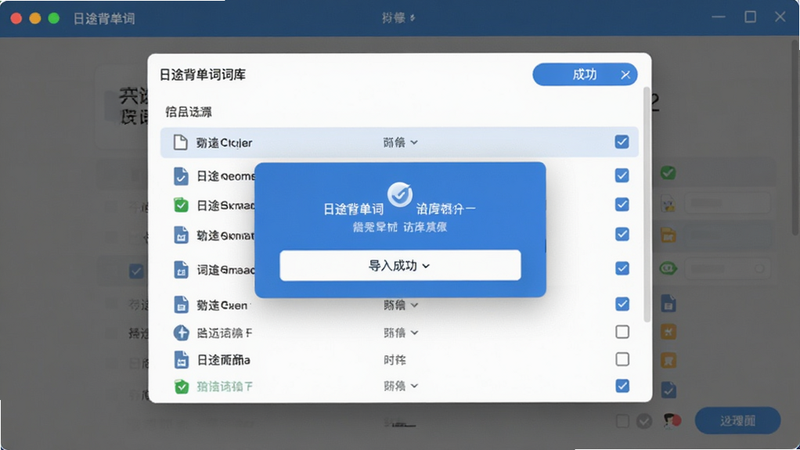Click the green checkmark icon in the background window
Viewport: 800px width, 450px height.
[668, 173]
